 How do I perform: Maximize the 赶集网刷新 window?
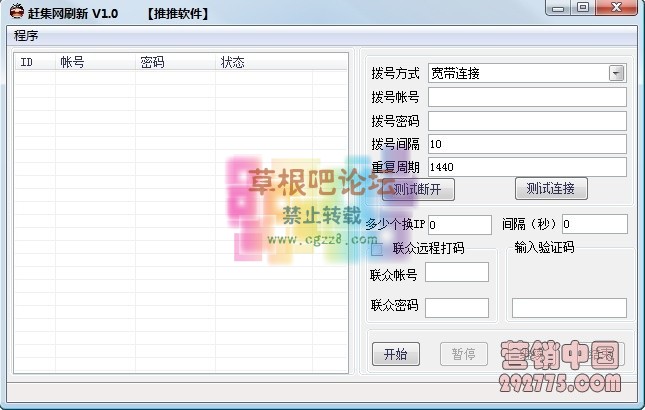click(583, 8)
